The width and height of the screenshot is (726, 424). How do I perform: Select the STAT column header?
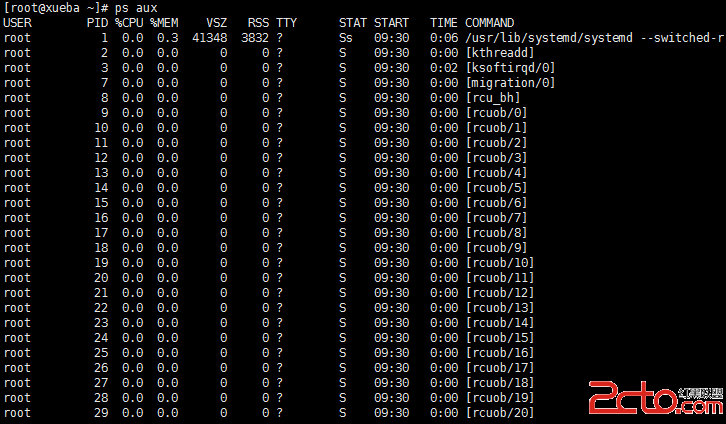352,23
